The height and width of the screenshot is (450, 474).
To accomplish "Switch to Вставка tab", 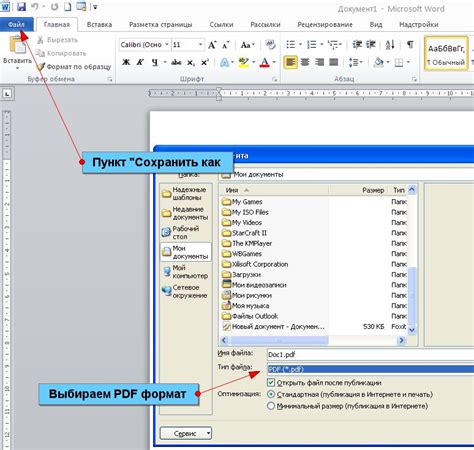I will pos(99,25).
